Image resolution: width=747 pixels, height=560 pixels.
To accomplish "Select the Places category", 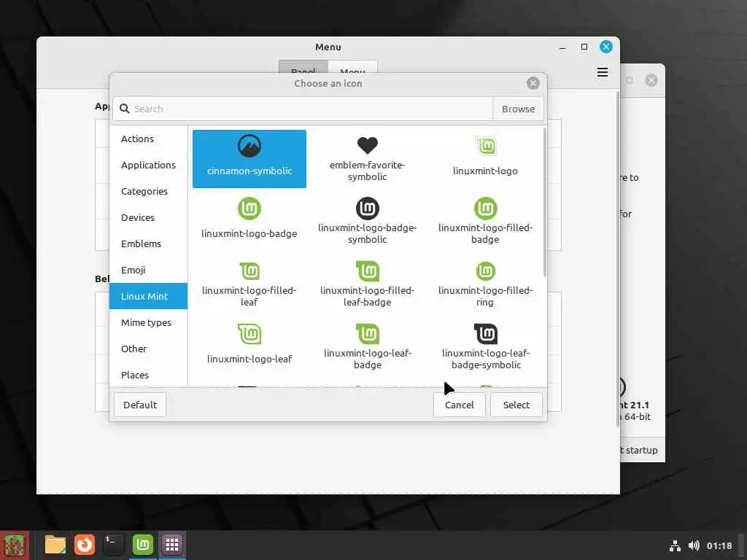I will [x=149, y=375].
